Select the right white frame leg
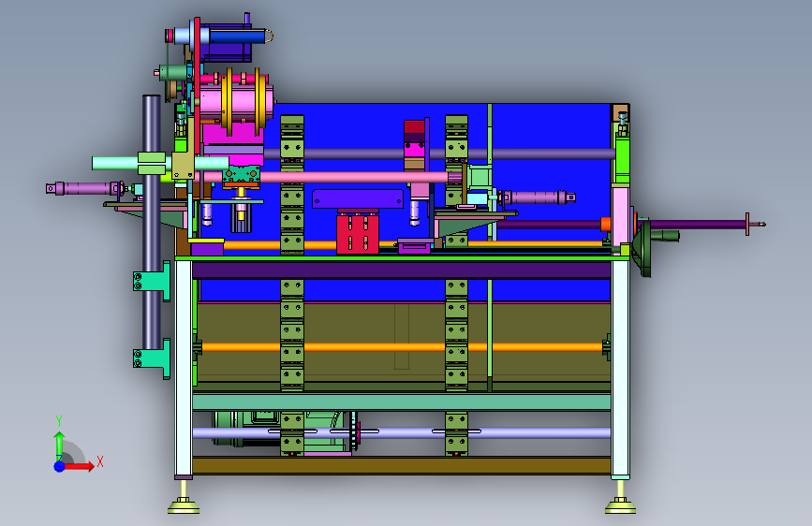 coord(620,368)
